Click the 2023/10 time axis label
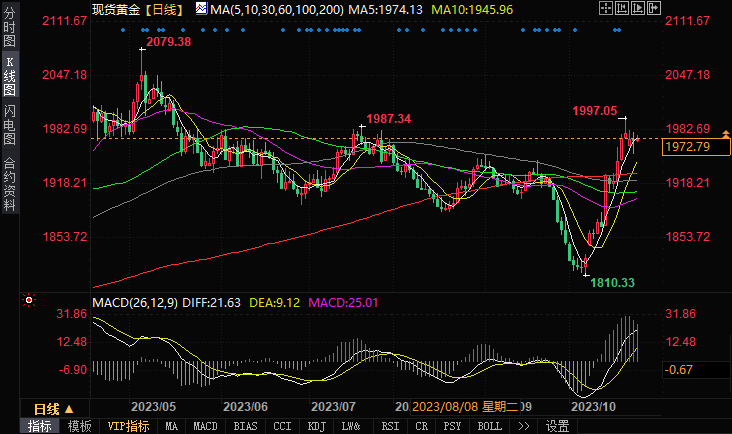 (593, 406)
